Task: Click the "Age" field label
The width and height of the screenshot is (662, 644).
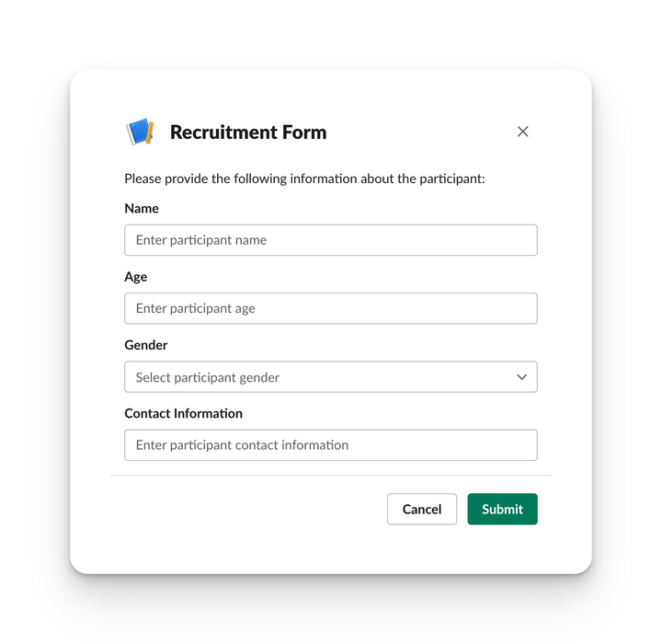Action: coord(136,277)
